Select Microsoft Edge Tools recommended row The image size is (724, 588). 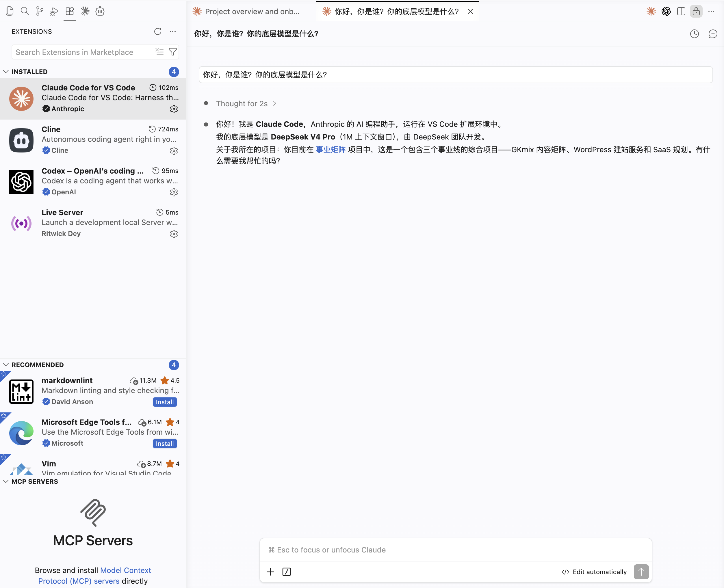[93, 433]
